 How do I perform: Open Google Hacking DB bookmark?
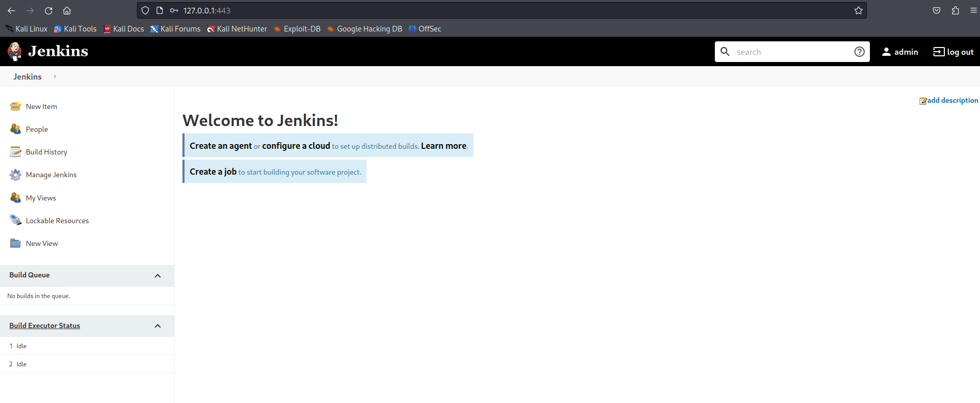tap(364, 29)
